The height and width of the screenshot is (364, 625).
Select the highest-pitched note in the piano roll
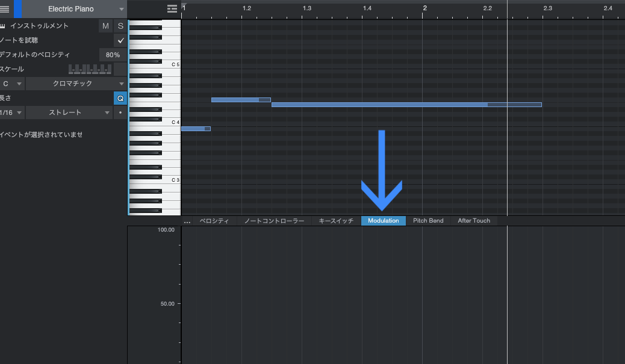pyautogui.click(x=241, y=100)
